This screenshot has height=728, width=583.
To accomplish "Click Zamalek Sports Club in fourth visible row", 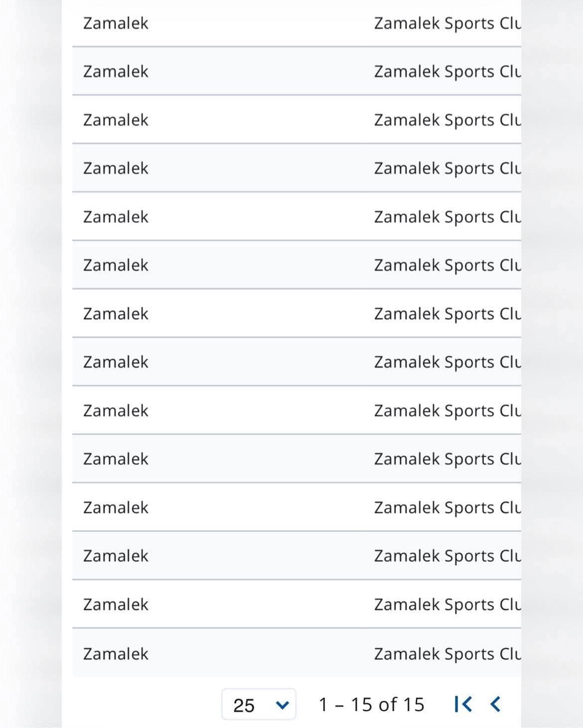I will pyautogui.click(x=447, y=168).
